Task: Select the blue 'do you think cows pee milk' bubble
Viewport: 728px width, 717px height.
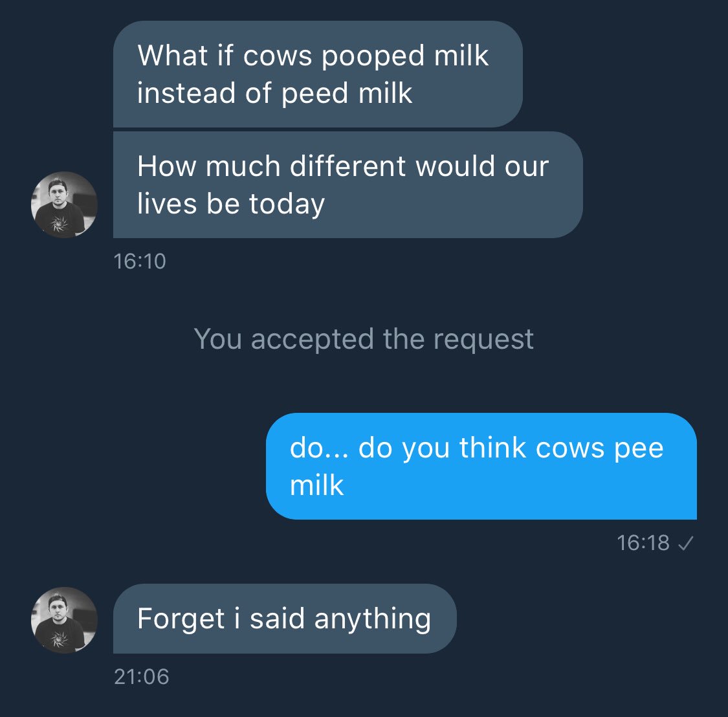Action: point(481,466)
